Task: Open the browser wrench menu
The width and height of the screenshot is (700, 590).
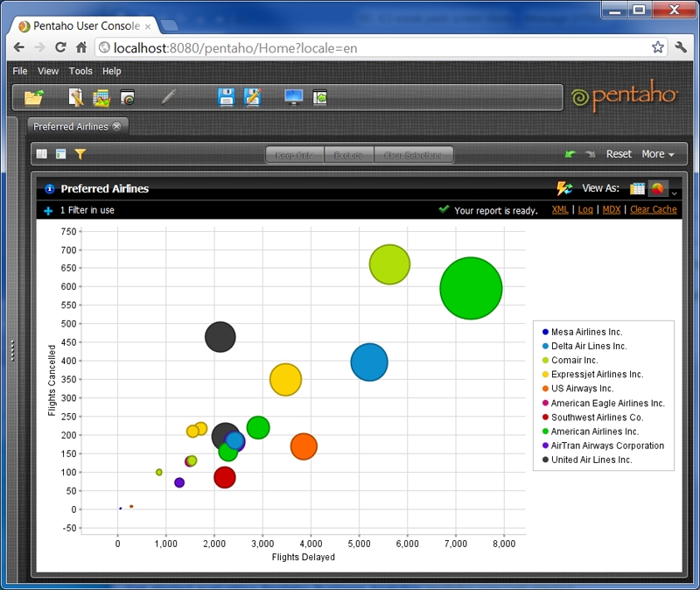Action: pyautogui.click(x=681, y=47)
